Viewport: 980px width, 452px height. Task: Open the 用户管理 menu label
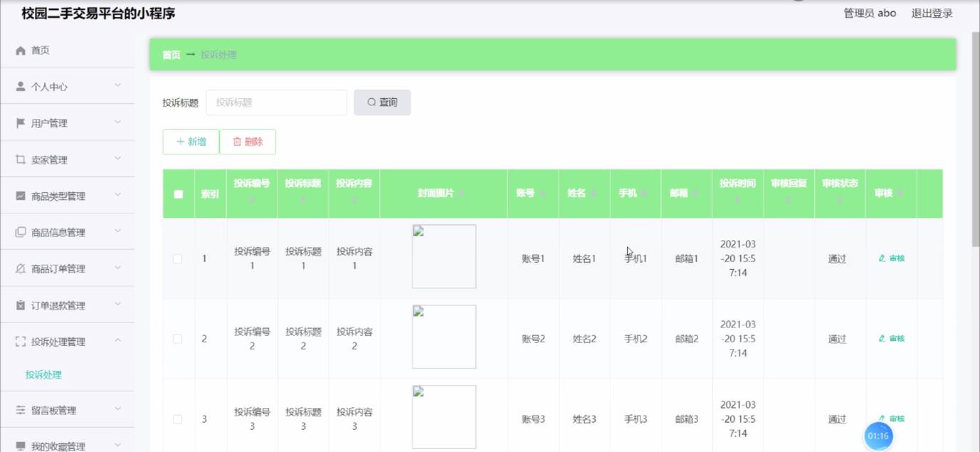49,123
